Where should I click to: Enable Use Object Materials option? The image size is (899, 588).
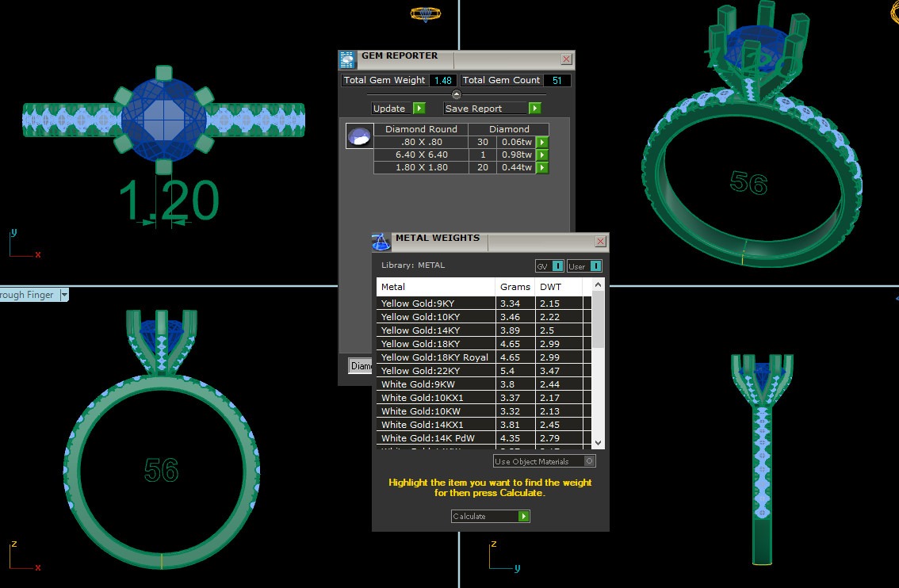click(589, 461)
